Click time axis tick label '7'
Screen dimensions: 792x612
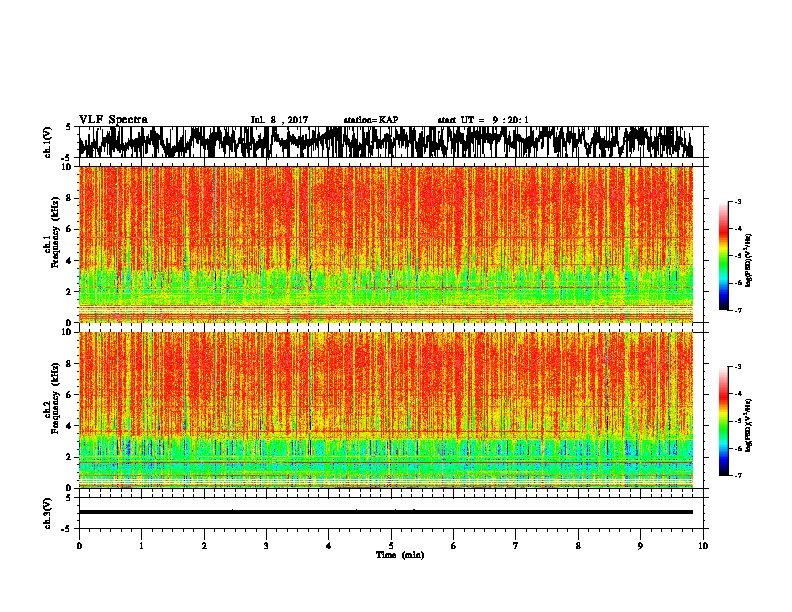pos(516,546)
